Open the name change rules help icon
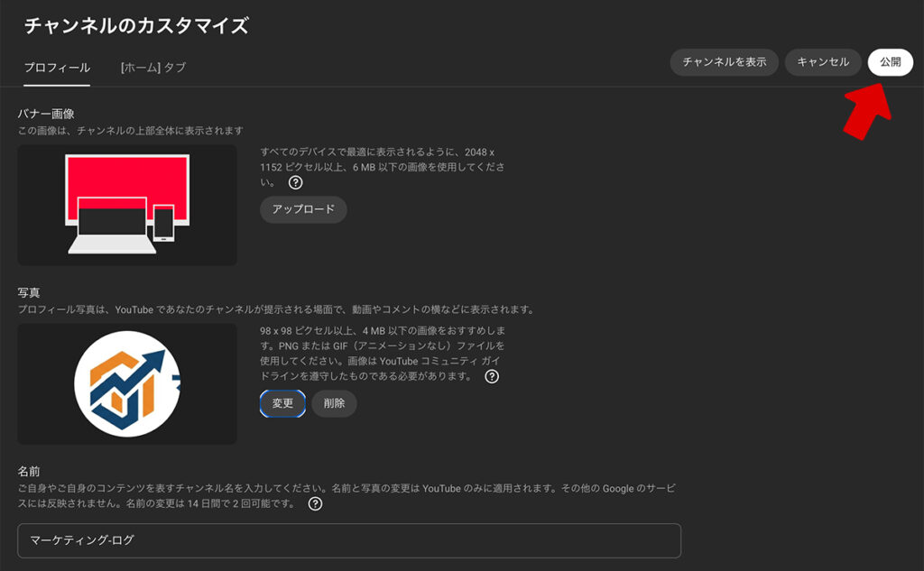Viewport: 924px width, 571px height. (315, 505)
